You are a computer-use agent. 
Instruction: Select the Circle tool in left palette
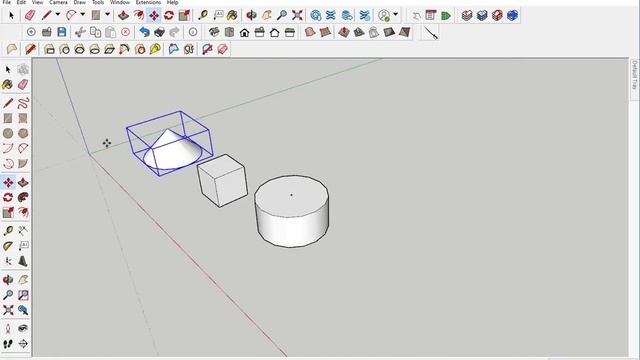8,133
